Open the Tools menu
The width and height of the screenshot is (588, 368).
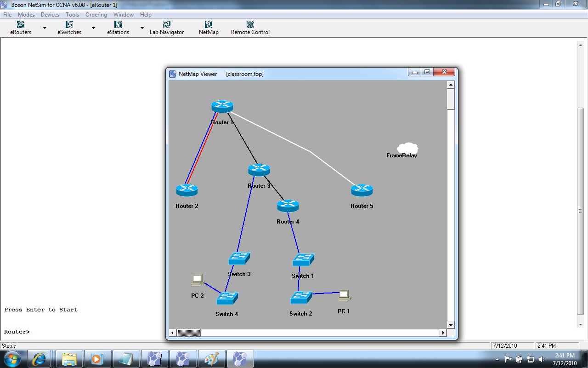[72, 15]
